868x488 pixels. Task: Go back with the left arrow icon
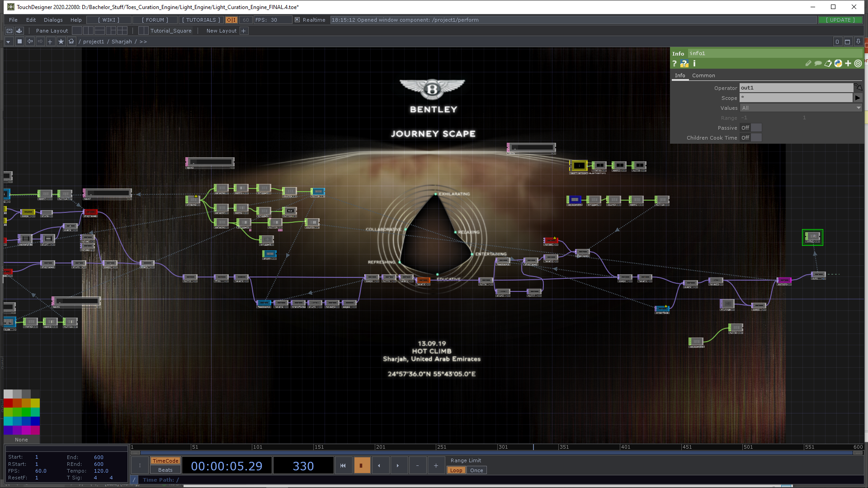click(30, 42)
